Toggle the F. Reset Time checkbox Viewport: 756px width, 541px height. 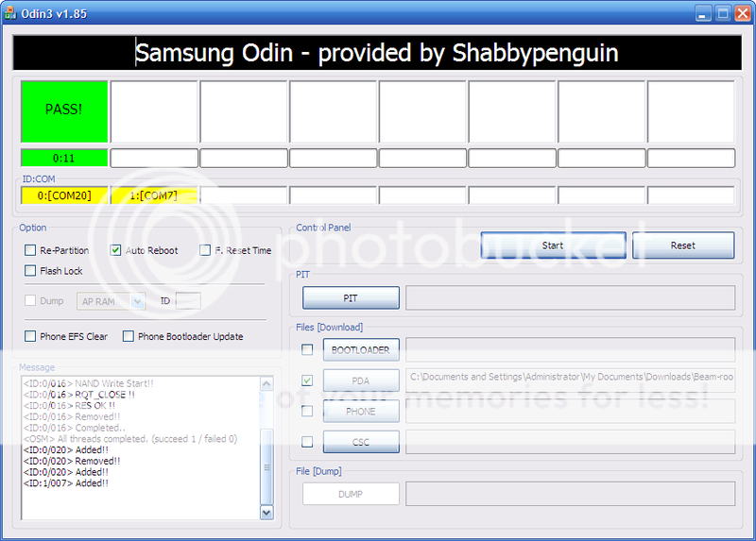205,250
